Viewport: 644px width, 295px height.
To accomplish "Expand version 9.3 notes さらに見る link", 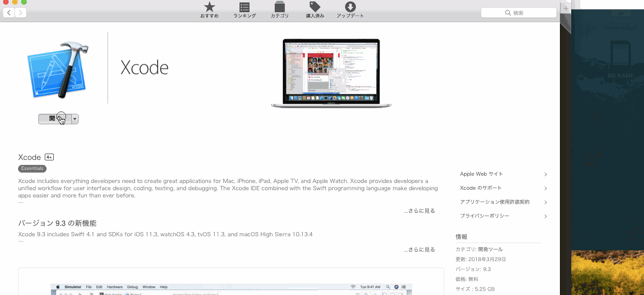I will [x=419, y=250].
